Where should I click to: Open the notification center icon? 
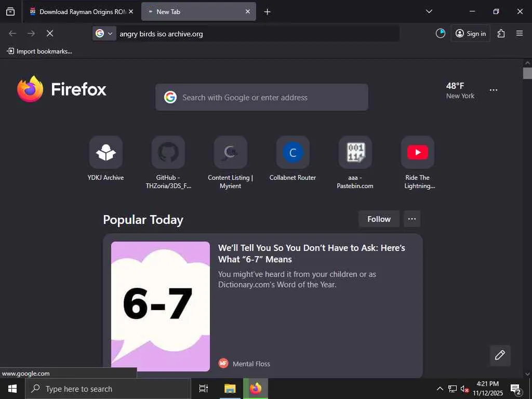pyautogui.click(x=516, y=389)
